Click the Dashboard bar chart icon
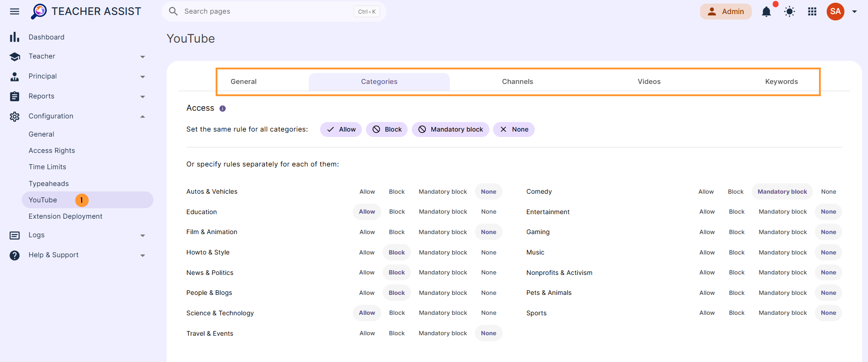The height and width of the screenshot is (362, 868). tap(15, 37)
